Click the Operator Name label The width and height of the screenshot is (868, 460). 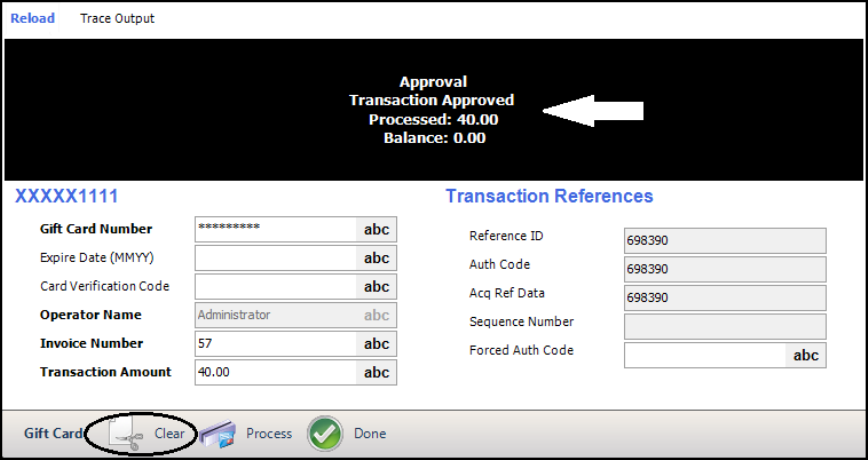click(x=90, y=315)
